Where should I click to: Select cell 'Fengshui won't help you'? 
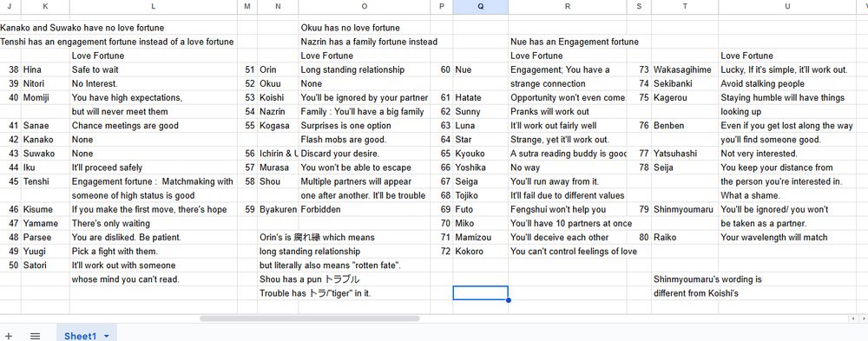[x=568, y=209]
